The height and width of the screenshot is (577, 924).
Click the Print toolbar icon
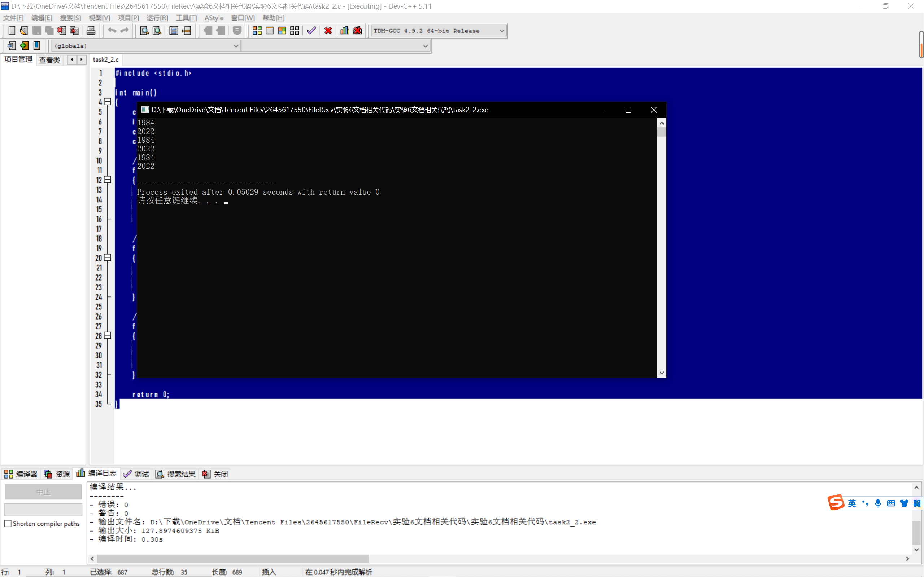point(91,31)
